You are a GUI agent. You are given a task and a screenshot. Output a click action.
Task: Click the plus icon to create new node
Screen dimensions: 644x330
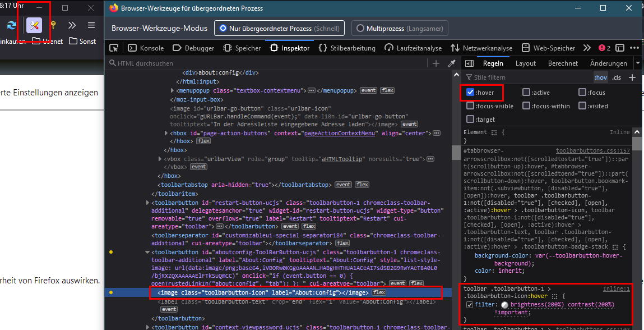coord(436,63)
